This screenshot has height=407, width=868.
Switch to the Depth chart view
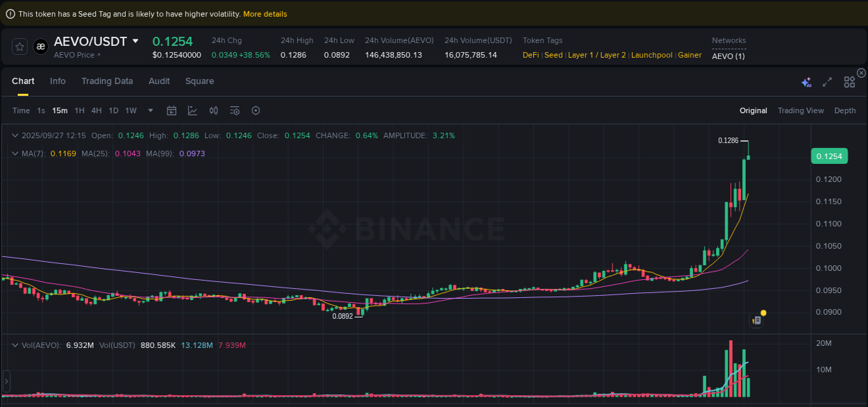(845, 110)
